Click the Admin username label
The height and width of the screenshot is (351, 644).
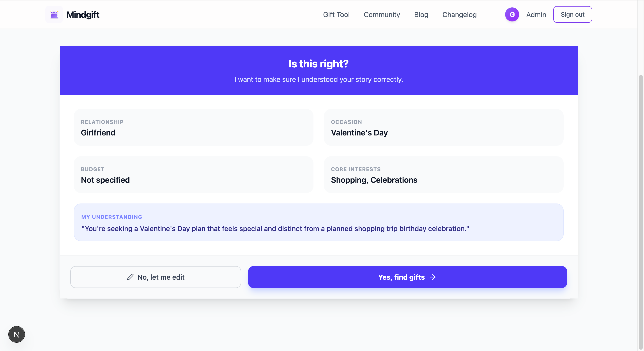[x=536, y=14]
